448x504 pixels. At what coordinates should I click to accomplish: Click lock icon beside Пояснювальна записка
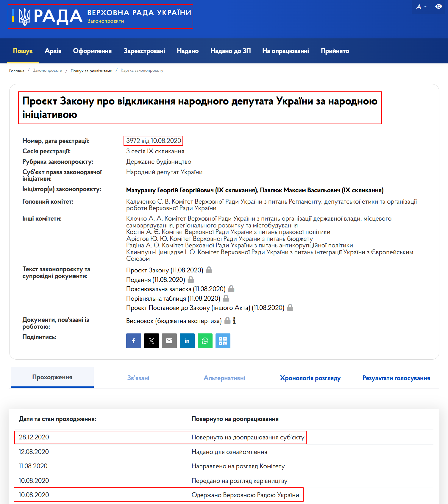(231, 289)
